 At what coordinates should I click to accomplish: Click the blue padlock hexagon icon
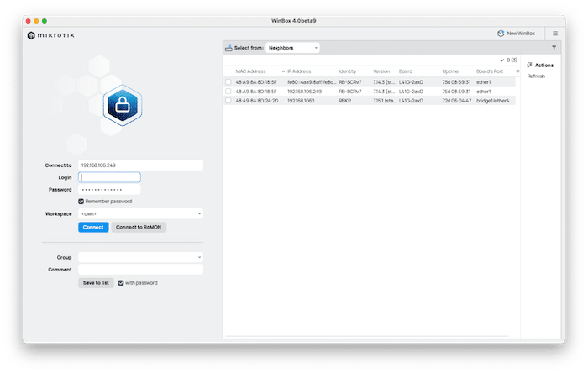[123, 105]
